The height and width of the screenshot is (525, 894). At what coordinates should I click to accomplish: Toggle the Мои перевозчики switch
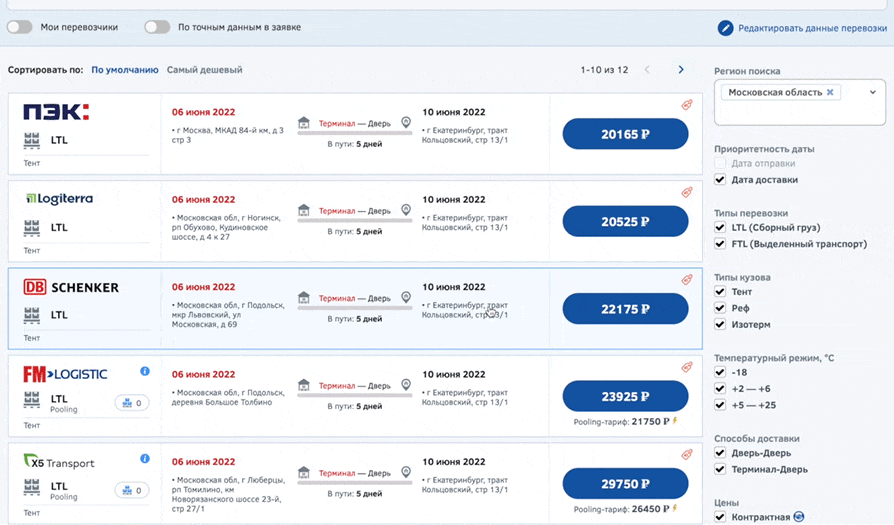point(20,27)
